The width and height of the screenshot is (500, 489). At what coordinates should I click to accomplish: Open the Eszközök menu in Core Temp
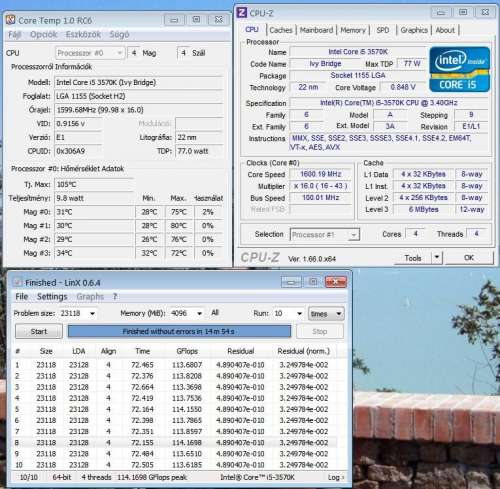coord(83,34)
